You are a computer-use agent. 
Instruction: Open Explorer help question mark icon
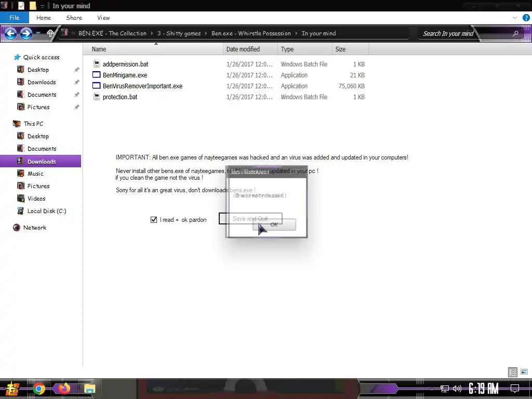[526, 18]
